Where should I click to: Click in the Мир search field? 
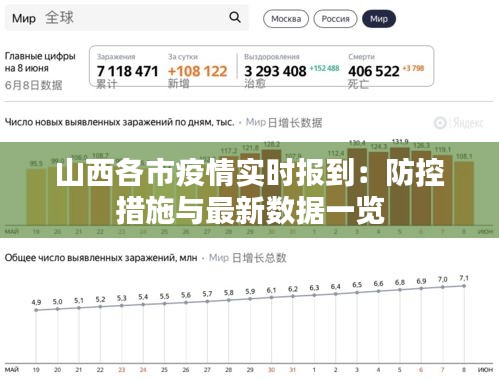[x=127, y=18]
